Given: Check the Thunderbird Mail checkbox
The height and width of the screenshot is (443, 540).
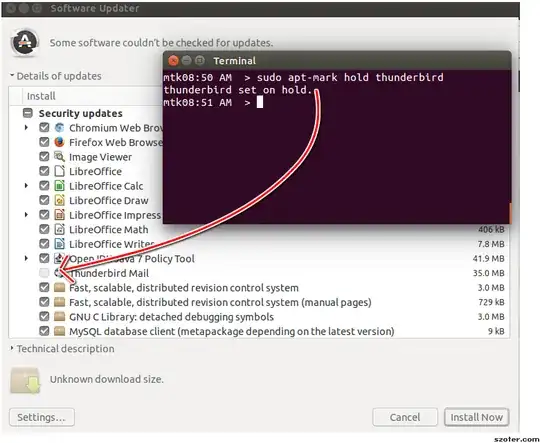Looking at the screenshot, I should pyautogui.click(x=44, y=273).
